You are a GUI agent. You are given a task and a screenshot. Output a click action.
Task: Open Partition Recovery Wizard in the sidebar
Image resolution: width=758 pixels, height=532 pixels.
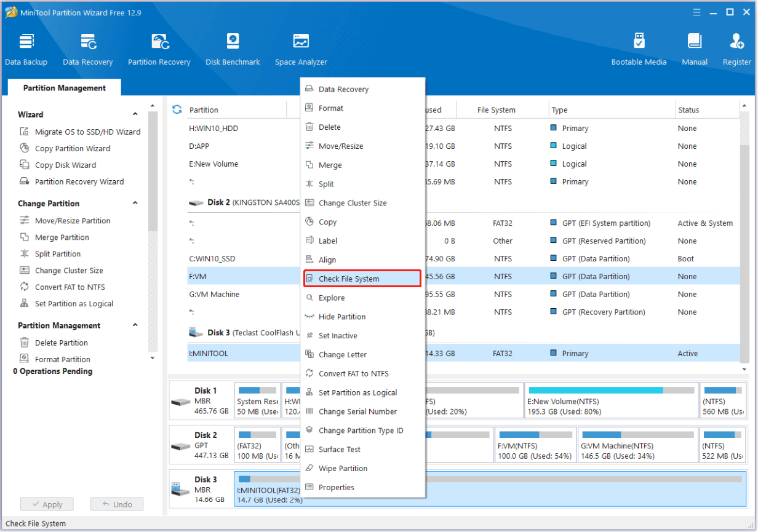[x=72, y=181]
